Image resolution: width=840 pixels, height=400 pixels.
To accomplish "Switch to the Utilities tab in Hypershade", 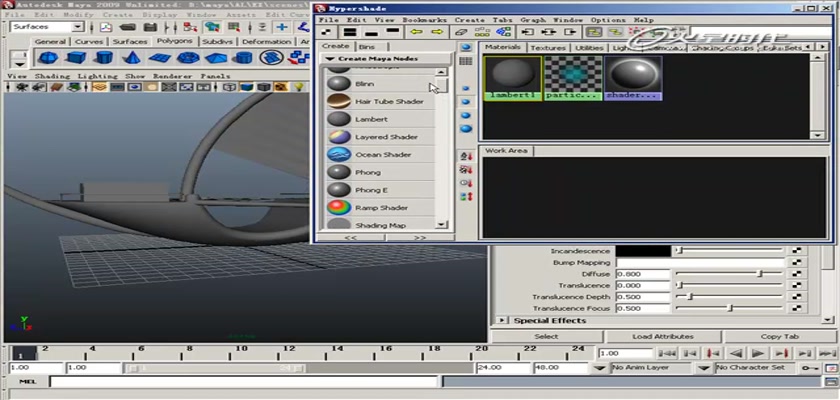I will (589, 48).
